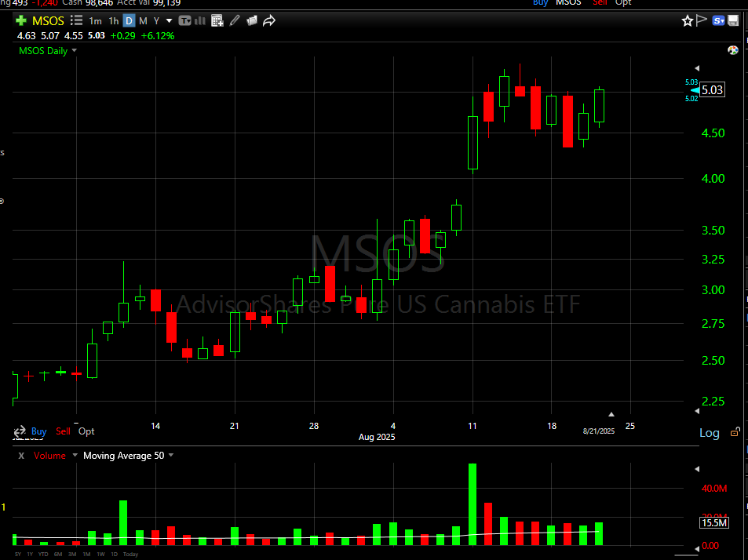Click the red Sell button on chart

pos(63,431)
